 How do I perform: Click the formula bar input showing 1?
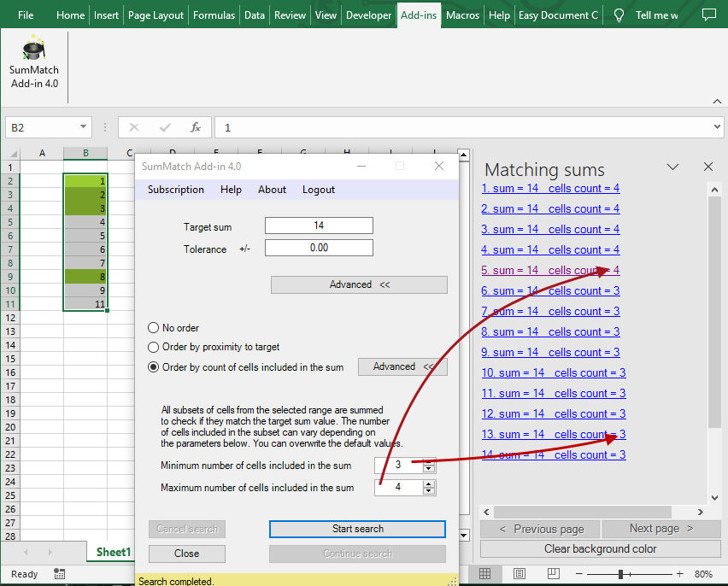463,127
